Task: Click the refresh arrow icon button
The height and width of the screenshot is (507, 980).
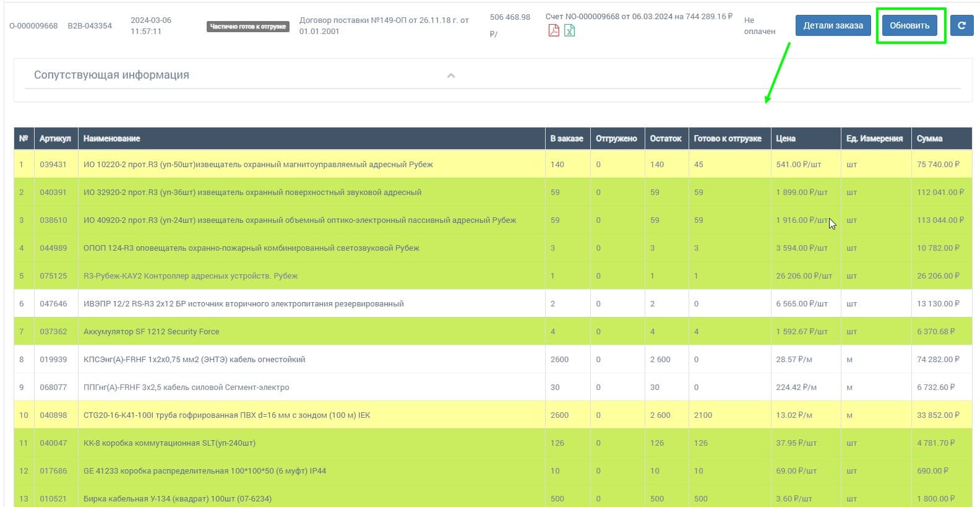Action: tap(961, 25)
